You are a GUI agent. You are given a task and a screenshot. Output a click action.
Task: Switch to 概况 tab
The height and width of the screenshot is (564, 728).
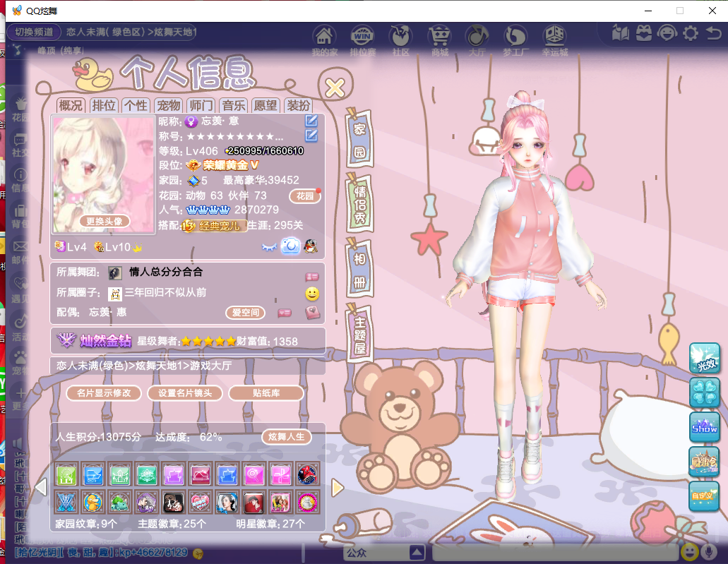click(71, 105)
